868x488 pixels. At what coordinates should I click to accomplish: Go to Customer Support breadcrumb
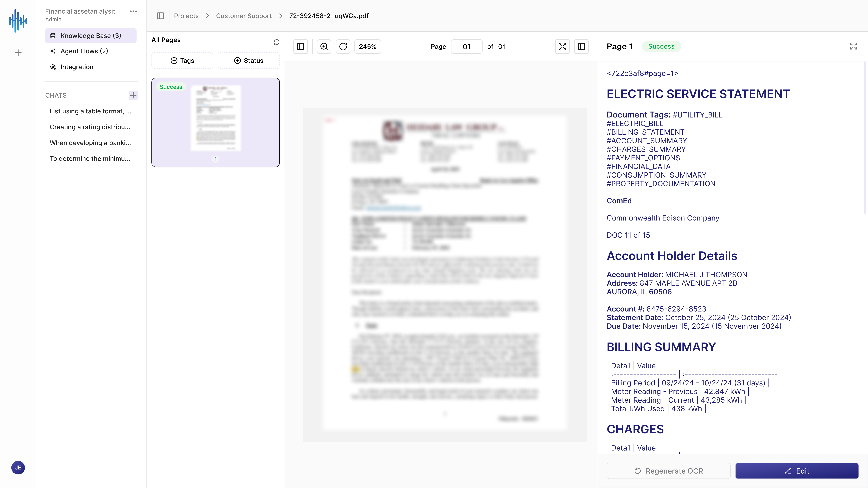(244, 16)
